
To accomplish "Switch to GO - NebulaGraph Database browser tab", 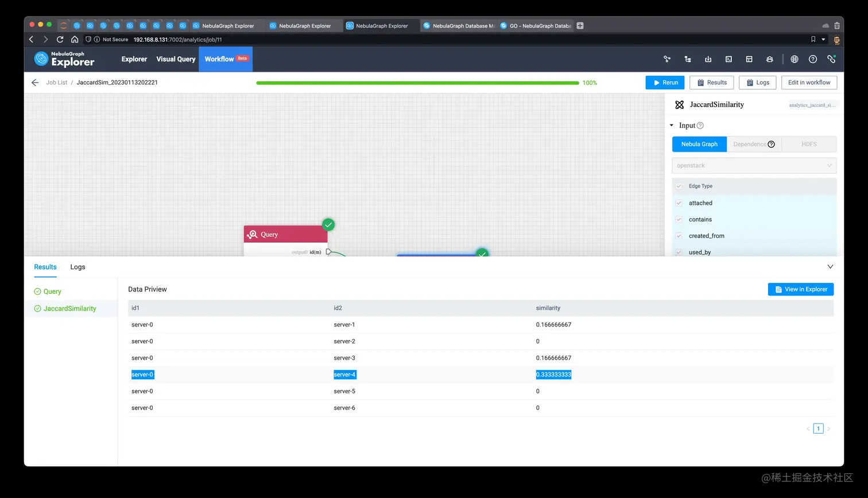I will pyautogui.click(x=536, y=26).
